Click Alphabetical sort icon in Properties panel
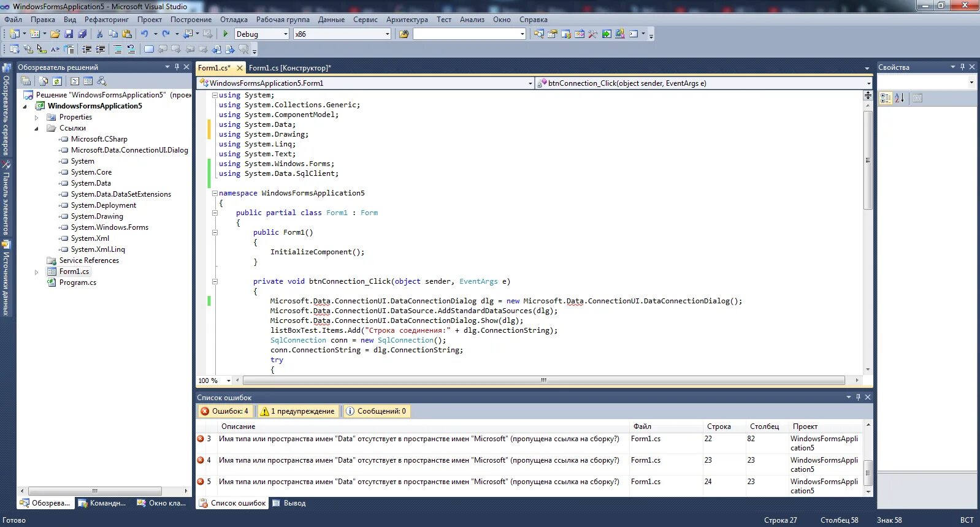The image size is (980, 527). [900, 98]
